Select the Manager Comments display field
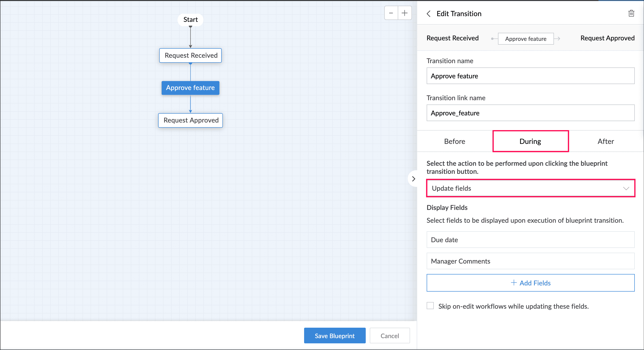The image size is (644, 350). click(x=530, y=261)
